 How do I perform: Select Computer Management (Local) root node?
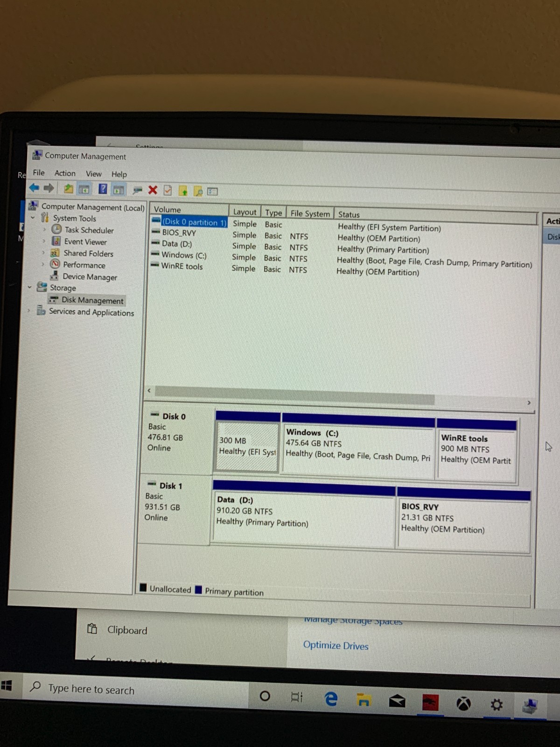tap(93, 207)
